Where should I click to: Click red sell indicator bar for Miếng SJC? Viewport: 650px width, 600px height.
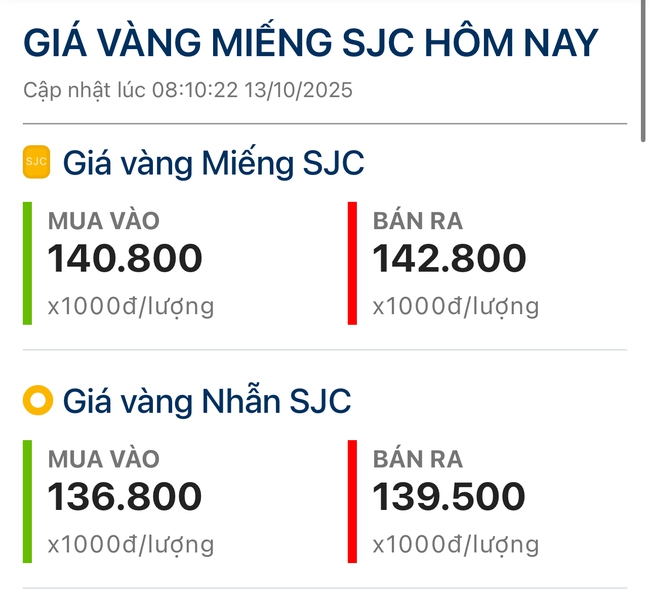352,263
